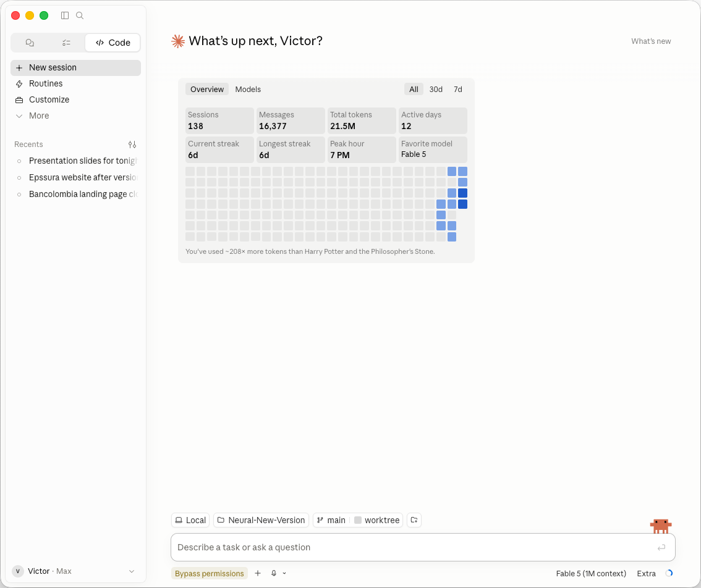This screenshot has width=701, height=588.
Task: Open the Victor Max account menu
Action: coord(75,571)
